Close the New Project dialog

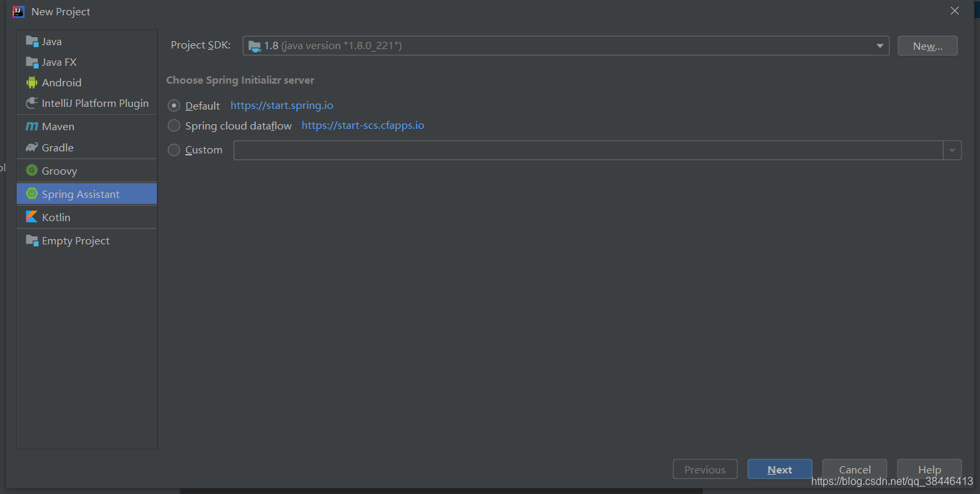955,11
